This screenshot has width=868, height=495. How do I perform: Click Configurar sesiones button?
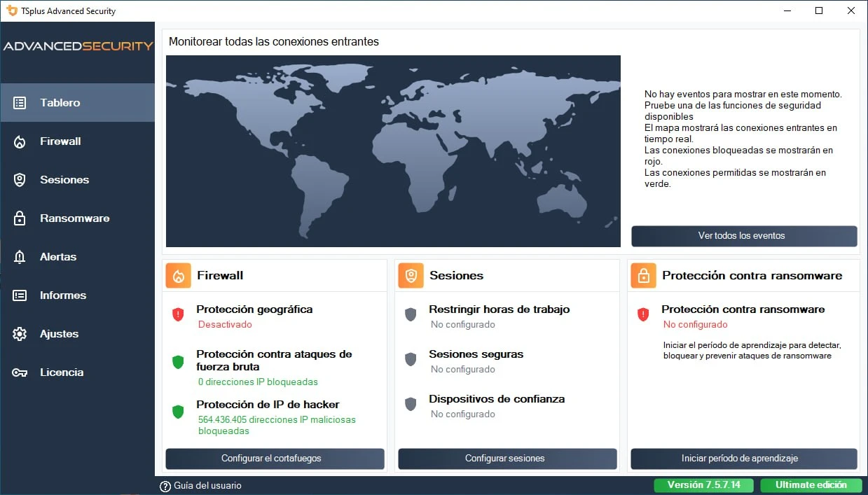(507, 459)
